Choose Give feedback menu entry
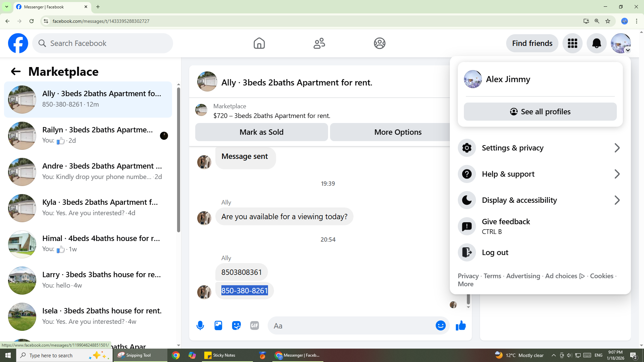 click(x=505, y=226)
